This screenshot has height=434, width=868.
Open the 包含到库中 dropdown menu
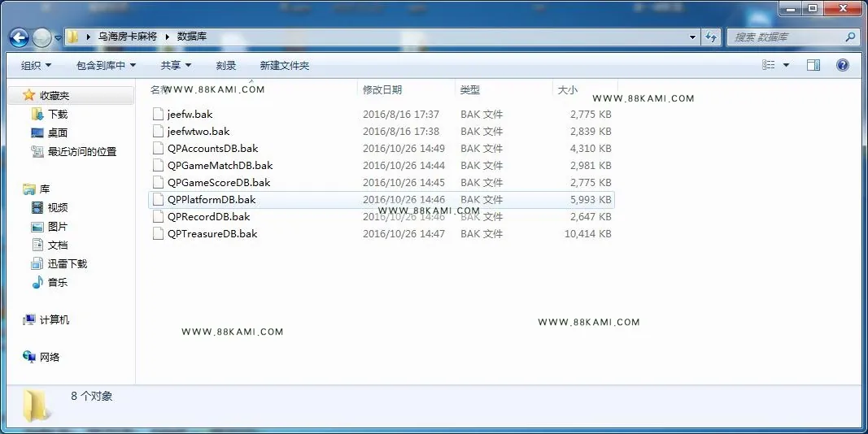tap(106, 65)
